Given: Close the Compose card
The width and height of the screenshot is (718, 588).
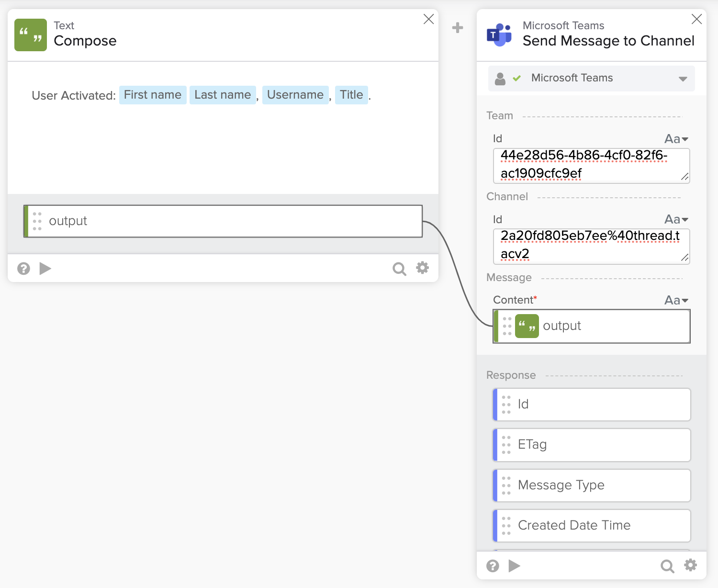Looking at the screenshot, I should (428, 19).
